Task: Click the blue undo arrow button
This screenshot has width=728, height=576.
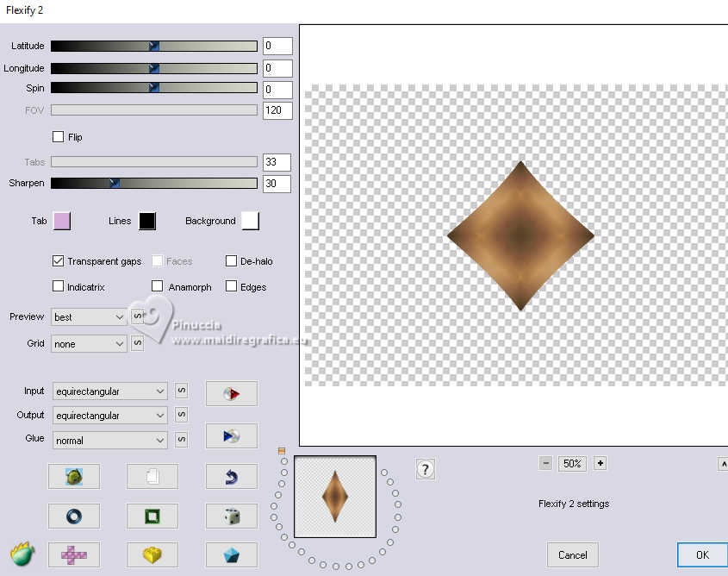Action: [x=231, y=476]
